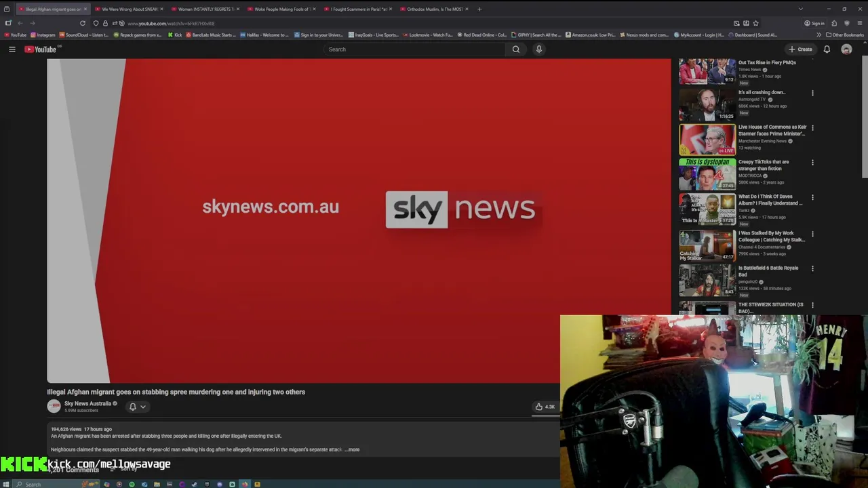Screen dimensions: 868x488
Task: Close the 'Illegal Afghan migrant' tab
Action: 85,9
